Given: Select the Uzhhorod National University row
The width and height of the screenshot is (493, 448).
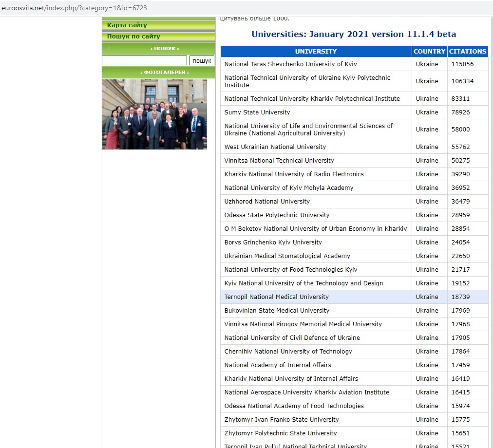Looking at the screenshot, I should tap(267, 202).
